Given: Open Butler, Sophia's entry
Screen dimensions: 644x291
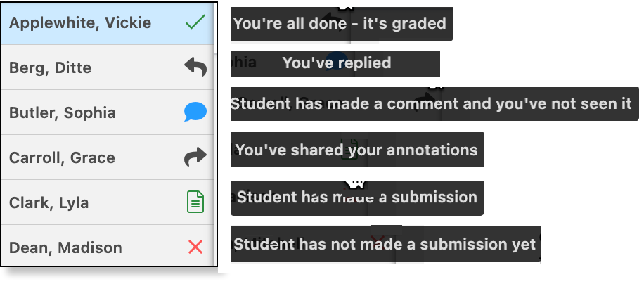Looking at the screenshot, I should tap(108, 112).
